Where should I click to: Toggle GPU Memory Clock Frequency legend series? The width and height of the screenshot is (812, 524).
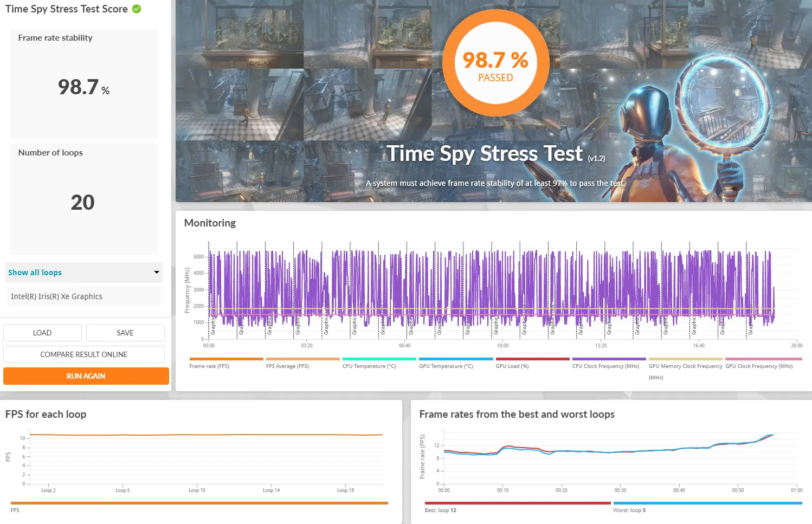(685, 368)
